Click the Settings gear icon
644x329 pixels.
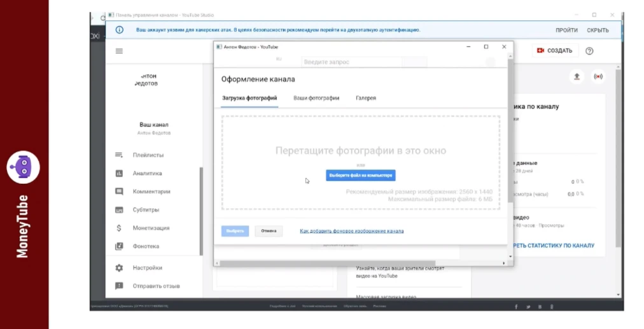[x=119, y=268]
